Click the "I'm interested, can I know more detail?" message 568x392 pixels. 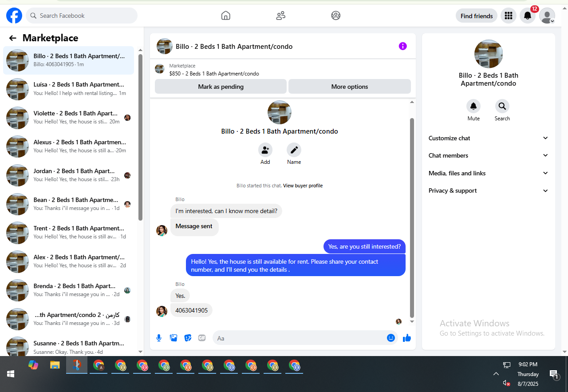[x=226, y=211]
